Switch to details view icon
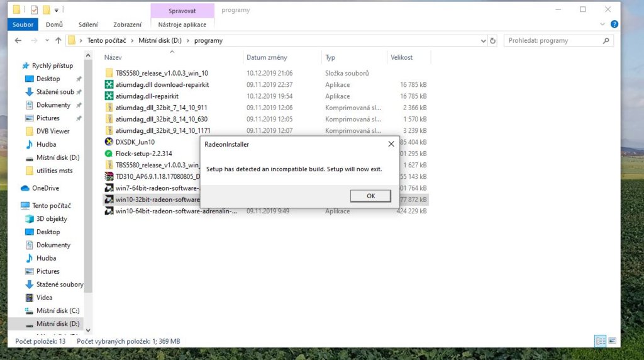Screen dimensions: 644x360 click(600, 340)
